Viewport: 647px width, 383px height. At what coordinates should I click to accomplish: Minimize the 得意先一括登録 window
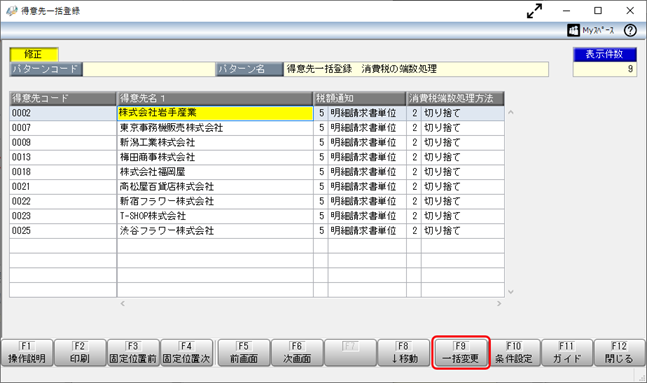567,11
